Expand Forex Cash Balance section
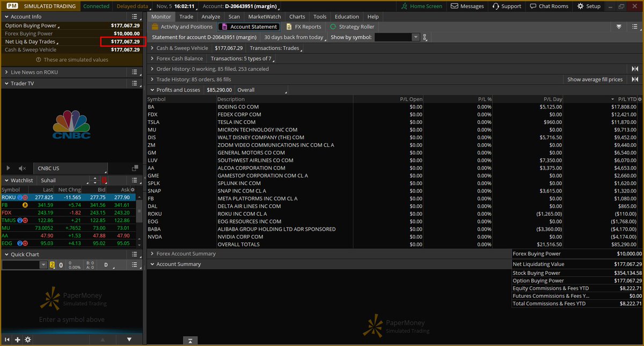This screenshot has height=346, width=644. (x=152, y=58)
